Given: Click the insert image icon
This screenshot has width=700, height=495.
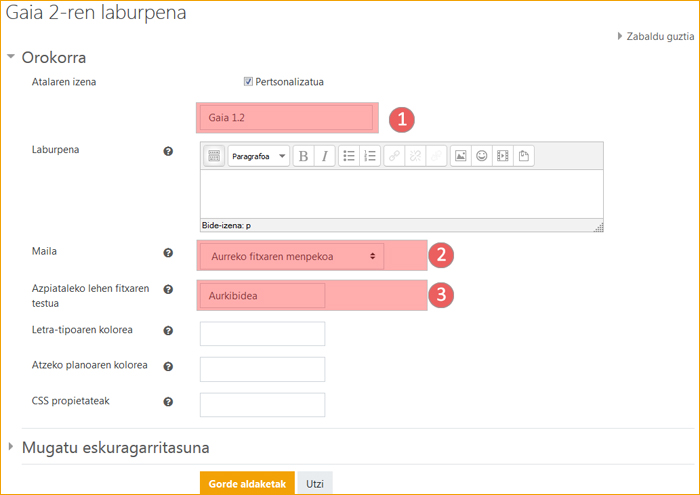Looking at the screenshot, I should pos(460,156).
